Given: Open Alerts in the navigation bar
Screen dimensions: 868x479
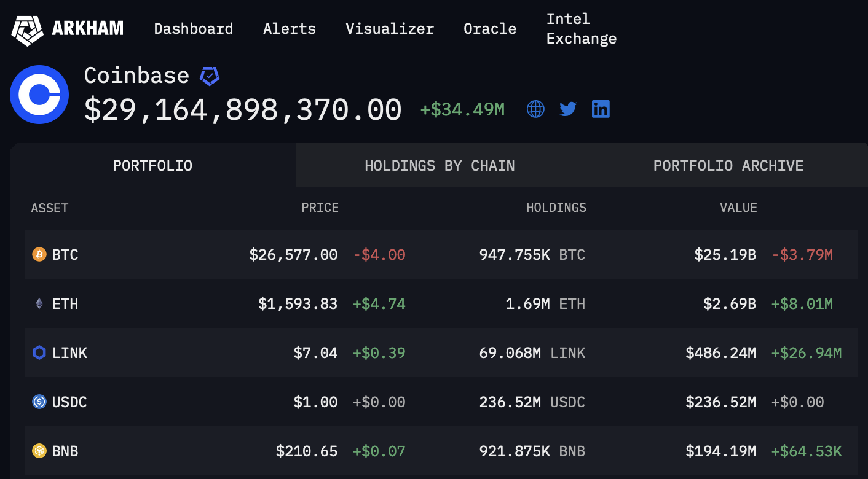Looking at the screenshot, I should 290,29.
